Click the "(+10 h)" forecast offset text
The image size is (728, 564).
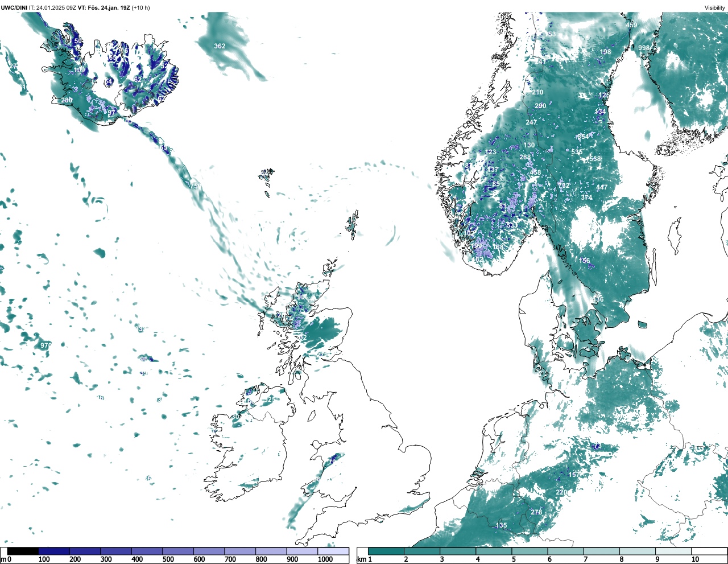tap(140, 7)
